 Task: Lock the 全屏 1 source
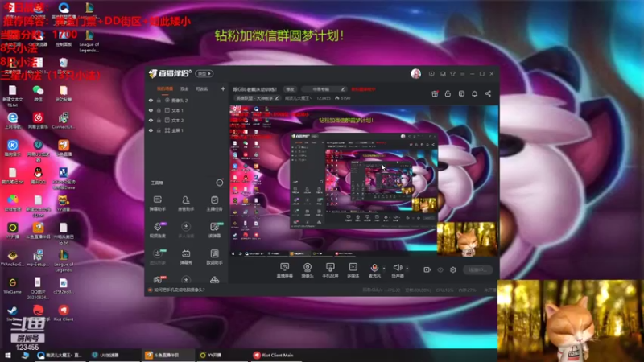click(x=159, y=130)
